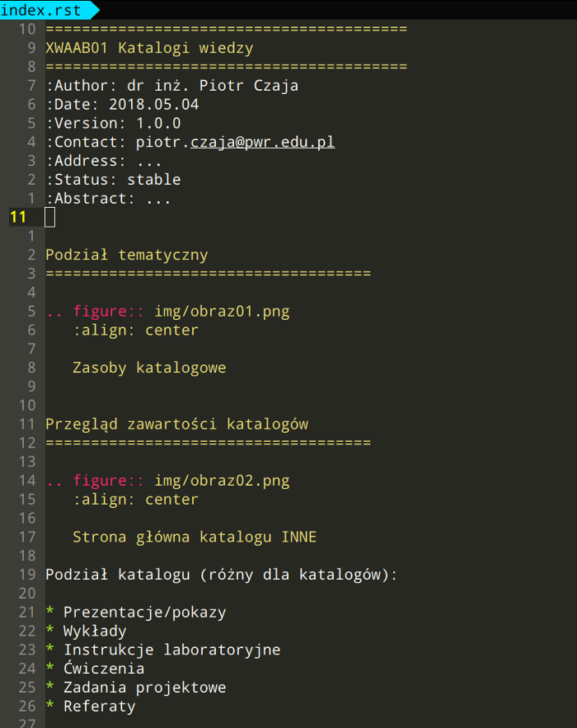Click the list item 'Ćwiczenia'

(104, 669)
